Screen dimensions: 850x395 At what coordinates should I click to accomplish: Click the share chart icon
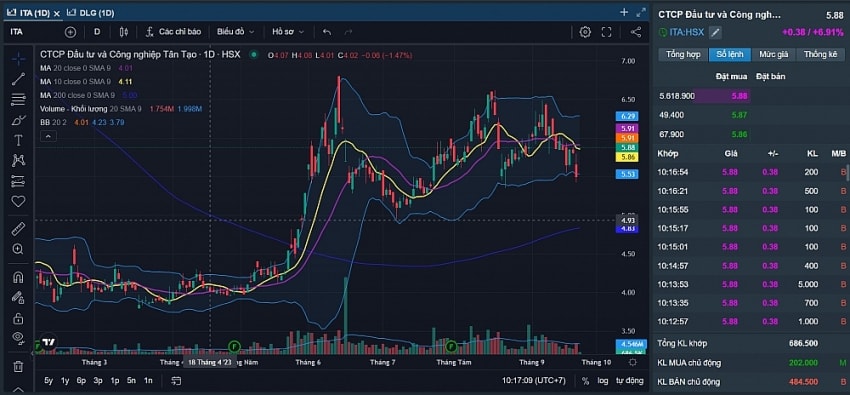pyautogui.click(x=636, y=32)
